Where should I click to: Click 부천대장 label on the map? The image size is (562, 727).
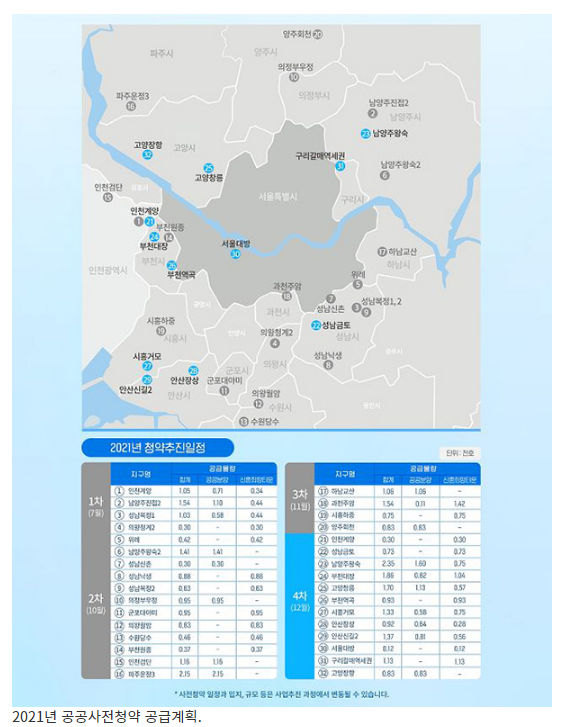pos(153,246)
